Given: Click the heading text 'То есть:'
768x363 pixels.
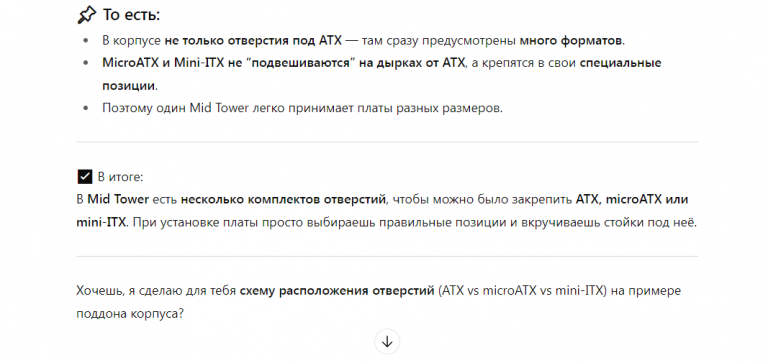Looking at the screenshot, I should [x=131, y=15].
